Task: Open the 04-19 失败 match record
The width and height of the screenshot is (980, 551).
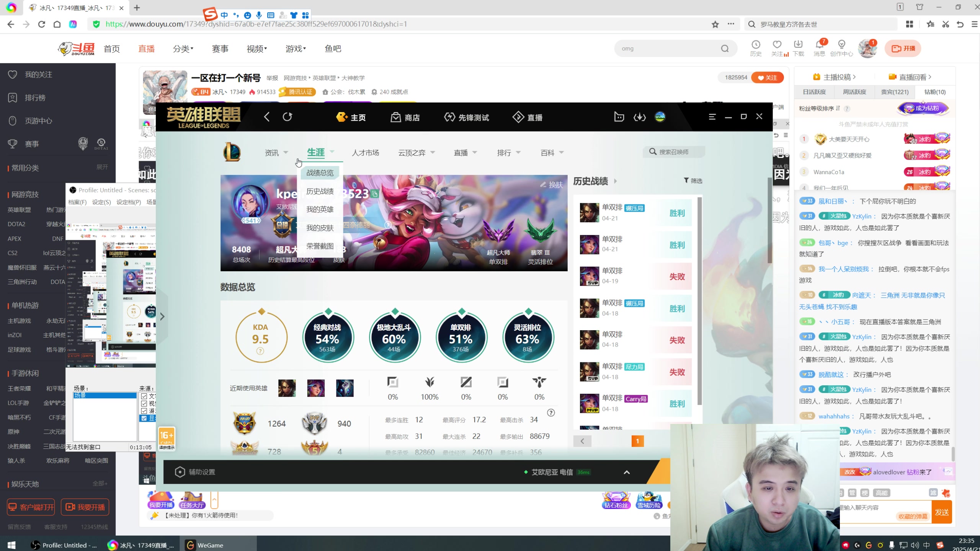Action: (x=635, y=276)
